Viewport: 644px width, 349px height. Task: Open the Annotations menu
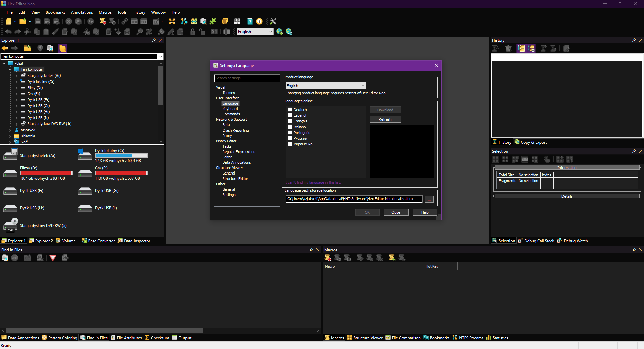(82, 12)
